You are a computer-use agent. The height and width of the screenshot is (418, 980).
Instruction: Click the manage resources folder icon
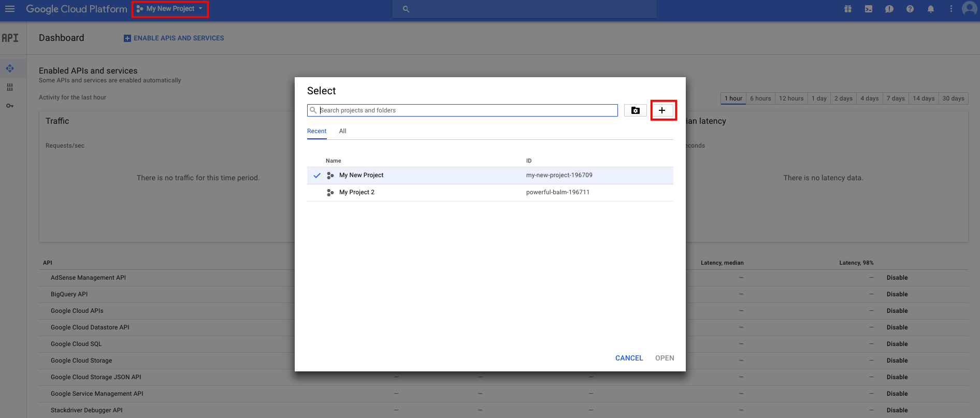[x=636, y=110]
